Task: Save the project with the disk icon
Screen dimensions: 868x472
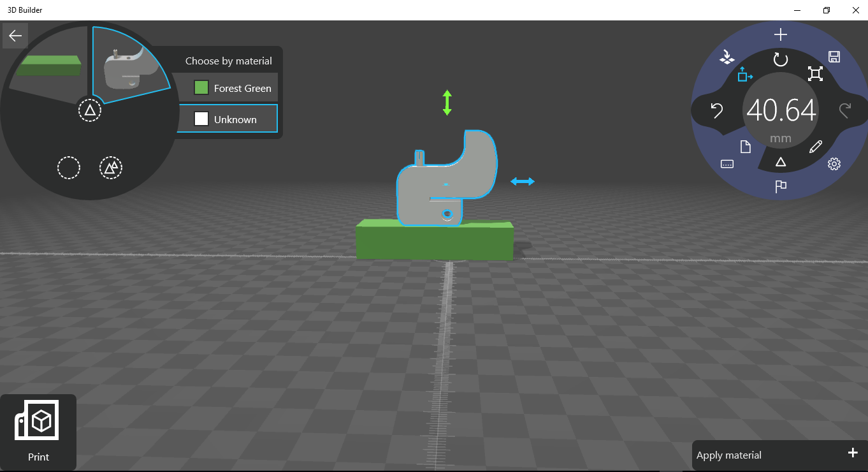Action: pyautogui.click(x=834, y=57)
